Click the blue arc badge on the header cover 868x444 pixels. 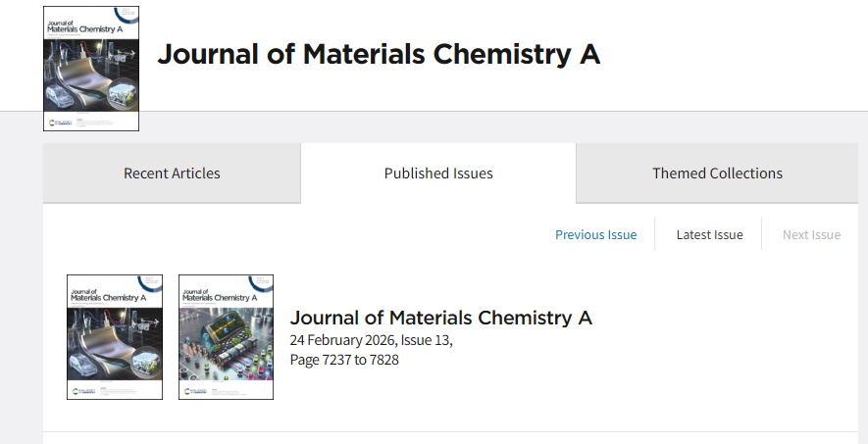coord(127,13)
